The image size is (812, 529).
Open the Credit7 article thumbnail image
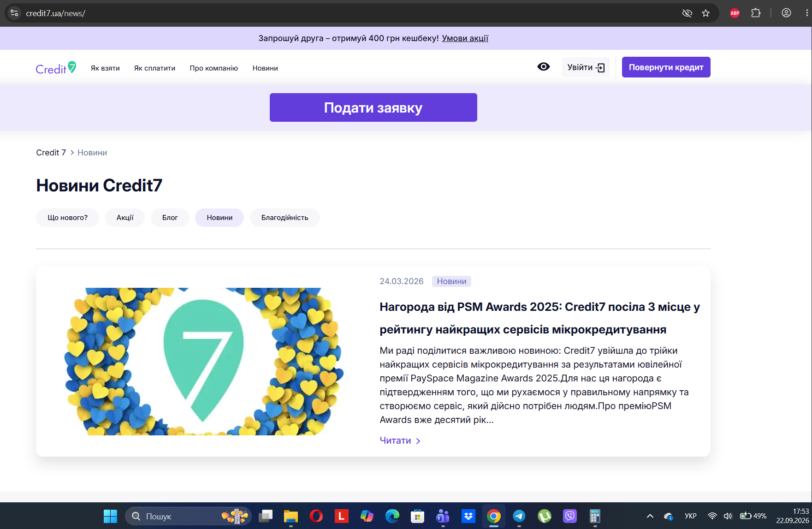[x=203, y=362]
